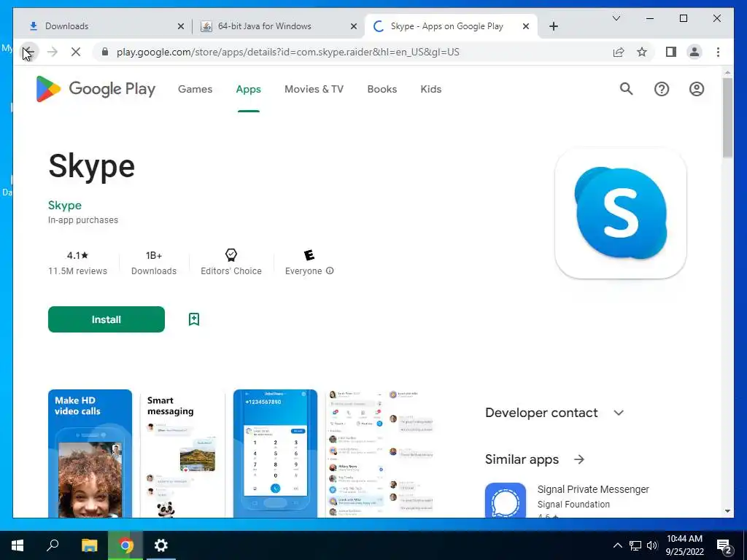This screenshot has width=747, height=560.
Task: Select the Books section
Action: (382, 89)
